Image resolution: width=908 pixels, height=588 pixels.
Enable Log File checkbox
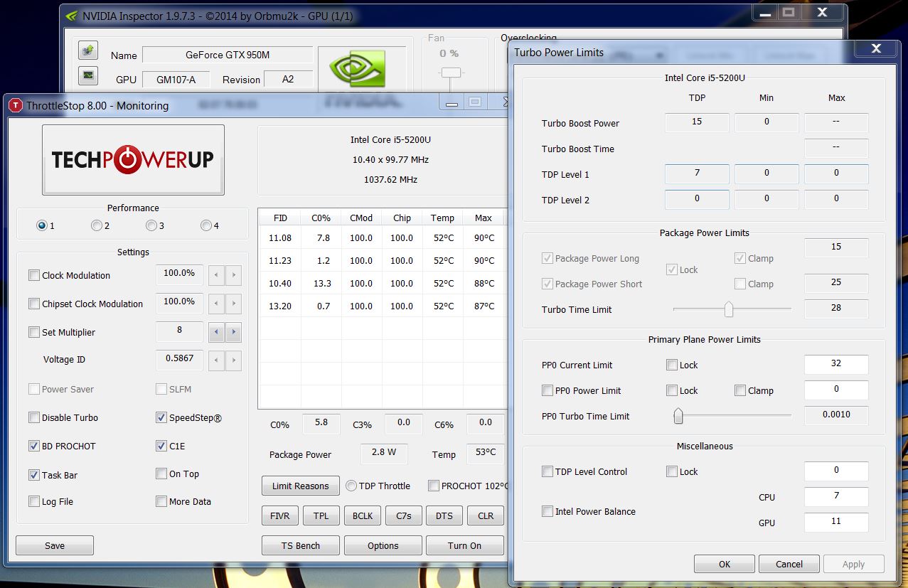click(34, 501)
